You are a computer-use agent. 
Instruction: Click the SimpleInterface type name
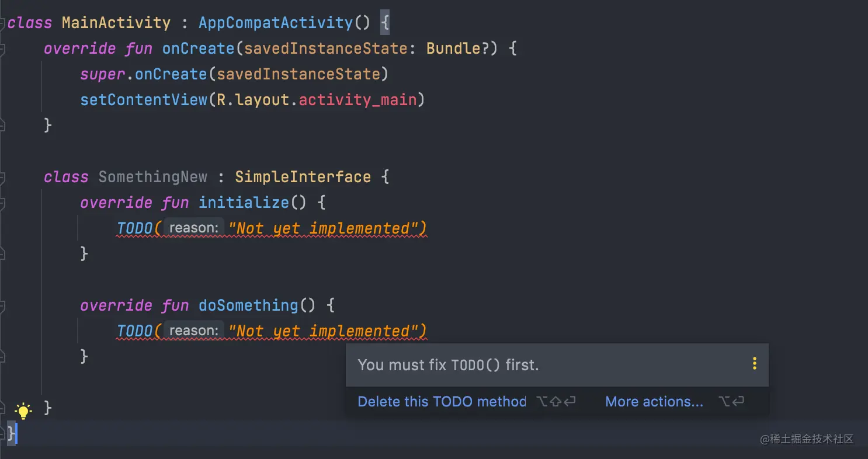(x=303, y=177)
